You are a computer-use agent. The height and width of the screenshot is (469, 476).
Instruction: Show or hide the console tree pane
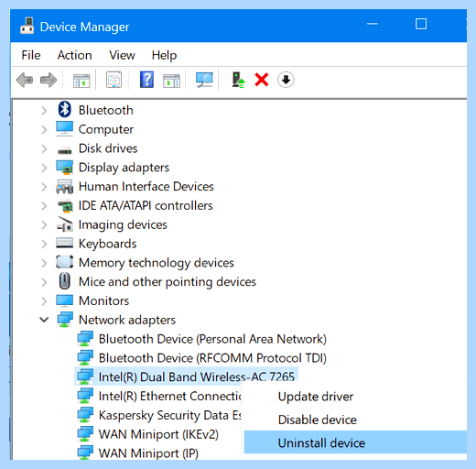pos(81,81)
